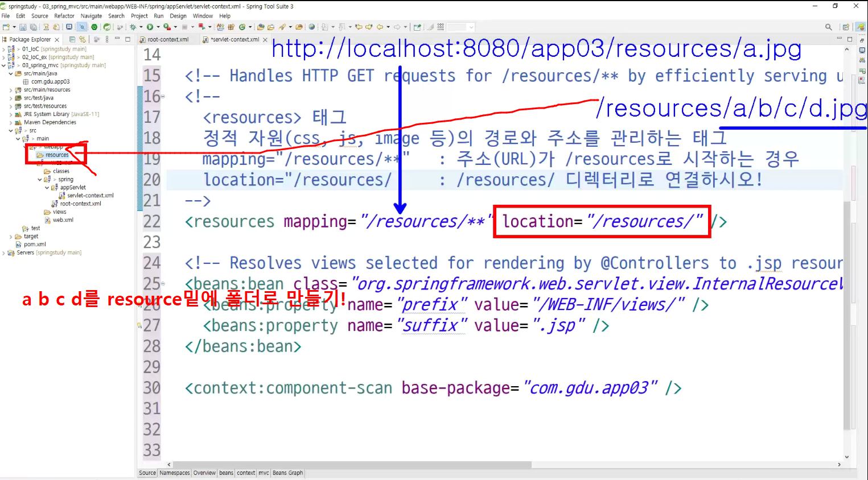The image size is (868, 480).
Task: Click the Console icon in right trim
Action: point(862,50)
